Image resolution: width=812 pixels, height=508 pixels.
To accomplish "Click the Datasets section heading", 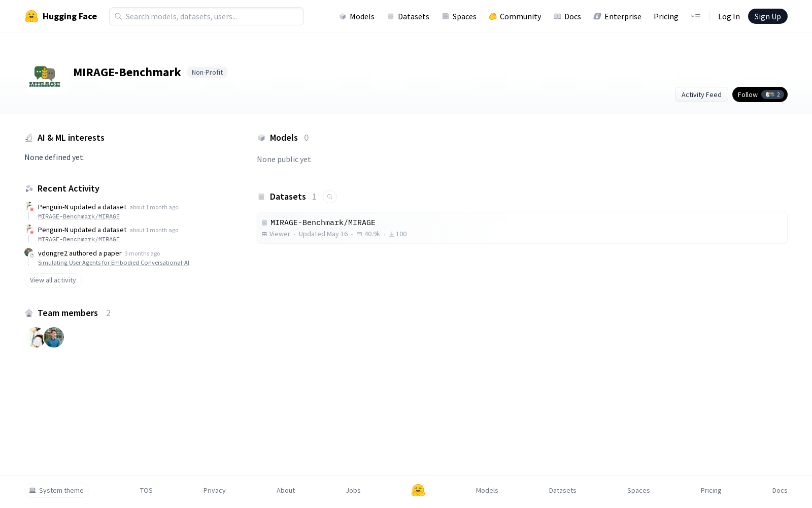I will 288,197.
